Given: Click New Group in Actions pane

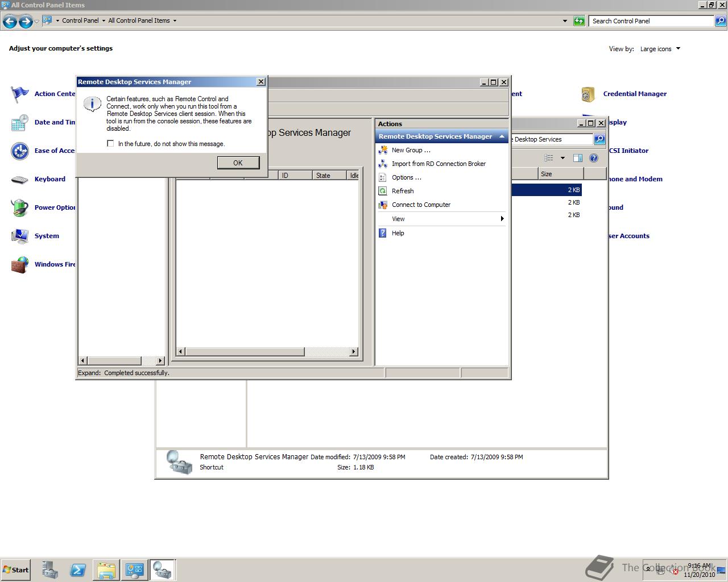Looking at the screenshot, I should pos(411,150).
